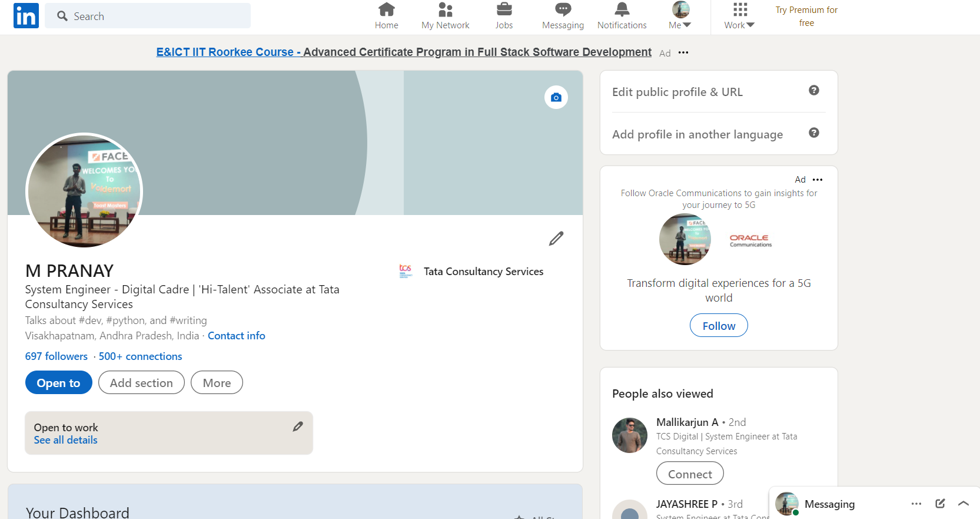
Task: Click the LinkedIn logo icon
Action: click(26, 16)
